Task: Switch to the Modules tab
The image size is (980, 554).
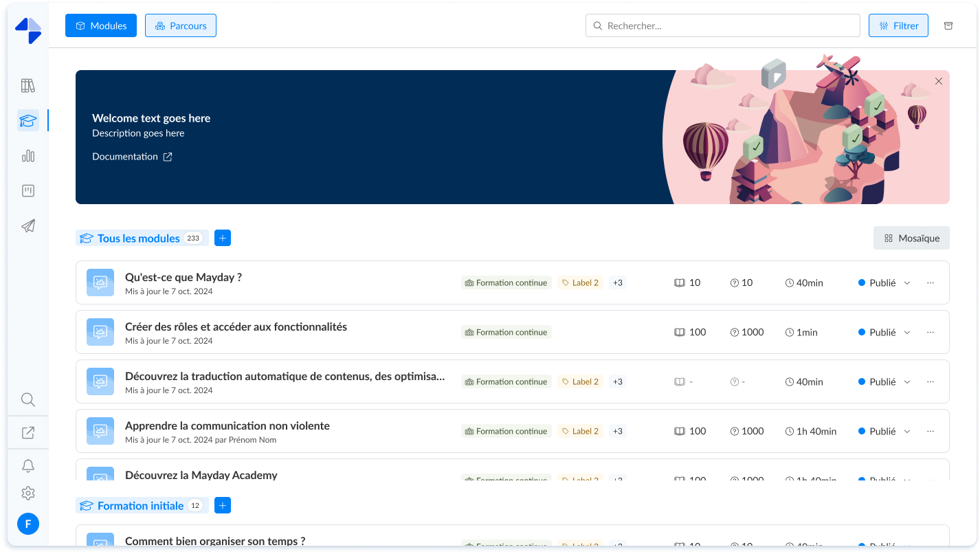Action: (101, 25)
